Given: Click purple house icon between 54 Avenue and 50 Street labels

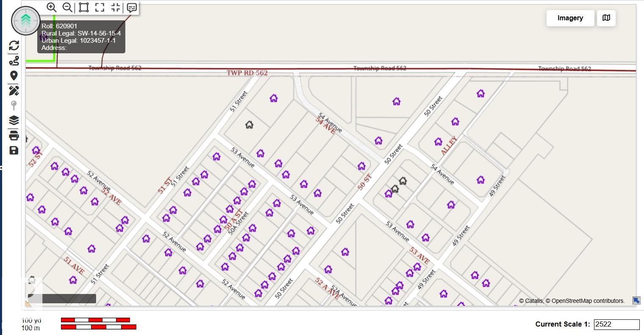Looking at the screenshot, I should 379,141.
